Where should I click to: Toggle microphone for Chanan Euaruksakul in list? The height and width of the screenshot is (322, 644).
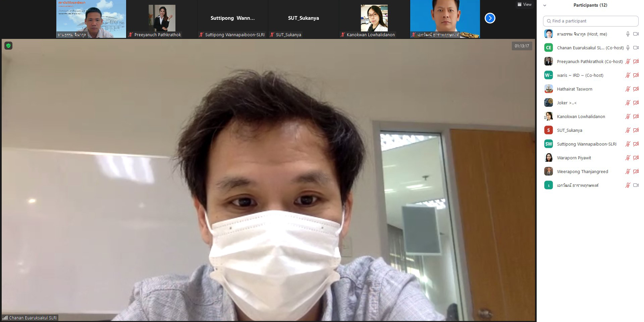tap(628, 48)
